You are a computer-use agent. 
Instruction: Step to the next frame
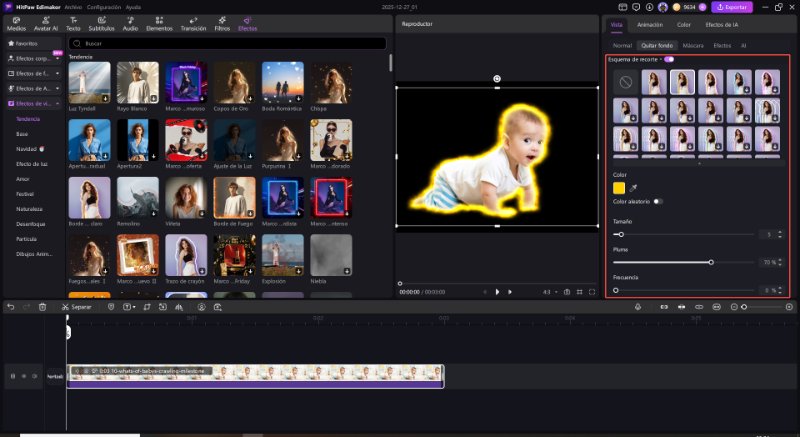tap(510, 292)
